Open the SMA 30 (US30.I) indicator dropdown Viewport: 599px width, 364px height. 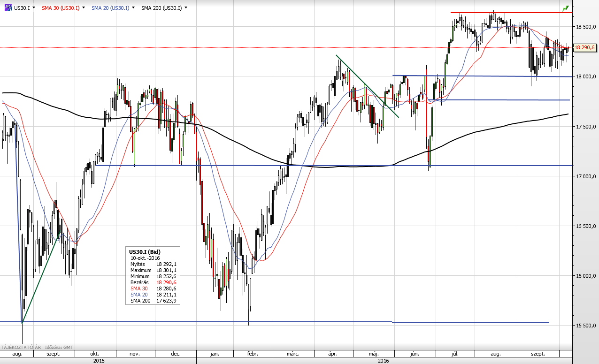[84, 8]
